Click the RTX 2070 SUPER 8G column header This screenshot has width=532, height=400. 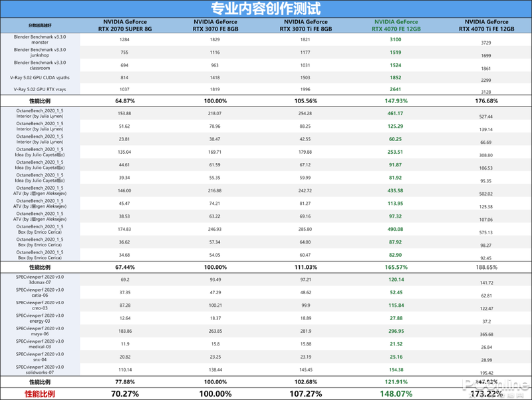[x=125, y=25]
